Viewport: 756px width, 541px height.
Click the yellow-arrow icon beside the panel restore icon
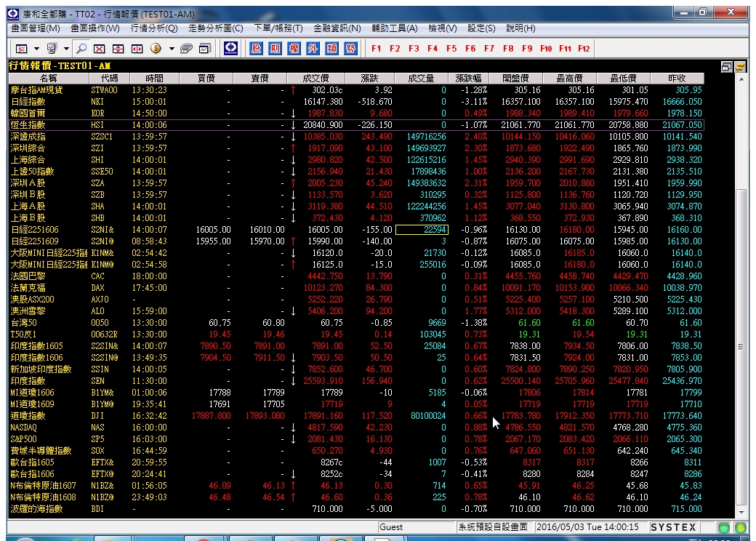click(740, 67)
